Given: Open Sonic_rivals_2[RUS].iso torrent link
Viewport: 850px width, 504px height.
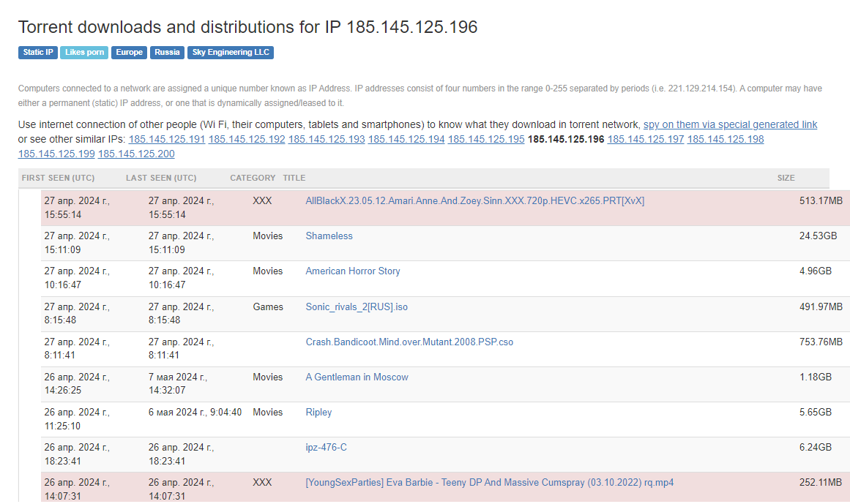Looking at the screenshot, I should pos(357,307).
